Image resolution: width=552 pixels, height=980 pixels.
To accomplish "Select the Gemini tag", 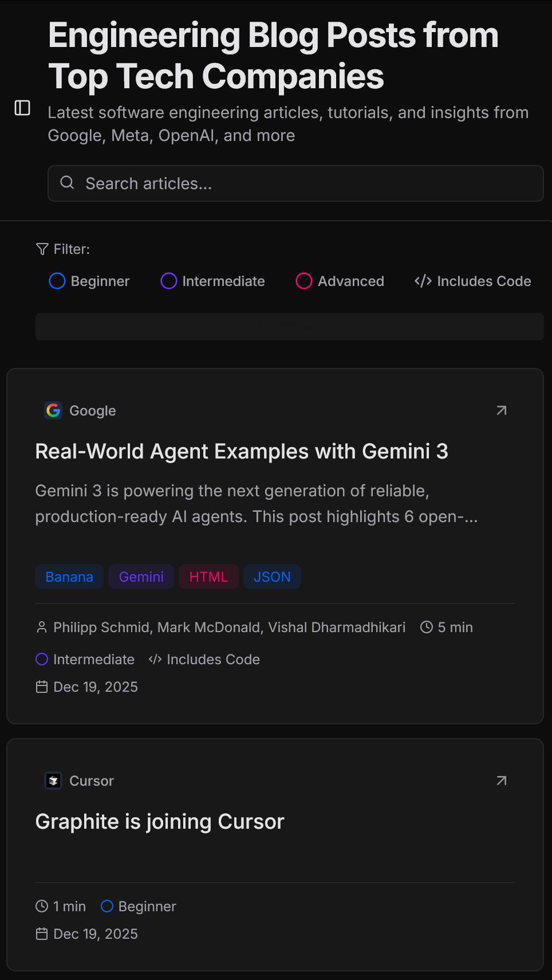I will coord(141,577).
